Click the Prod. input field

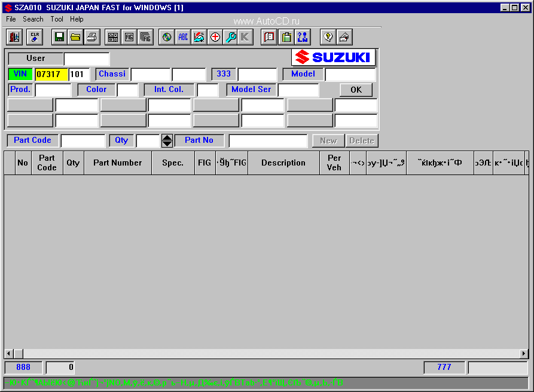(x=53, y=90)
